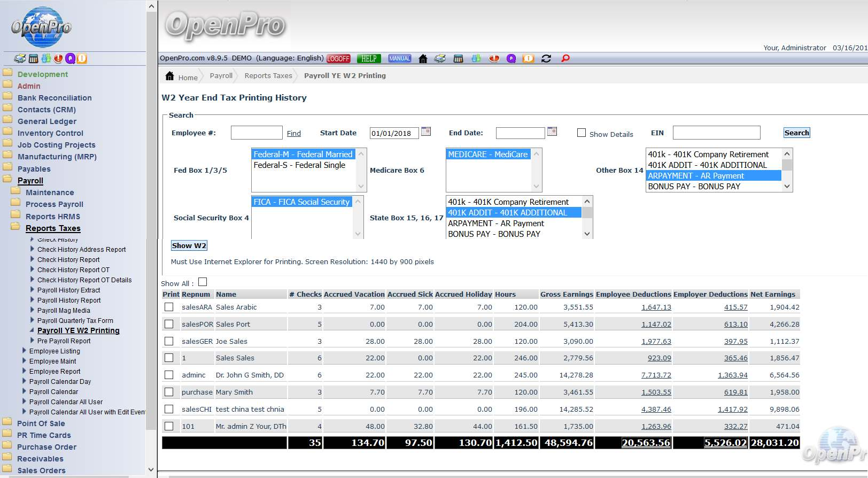Click the printer icon in the left sidebar

[x=20, y=59]
